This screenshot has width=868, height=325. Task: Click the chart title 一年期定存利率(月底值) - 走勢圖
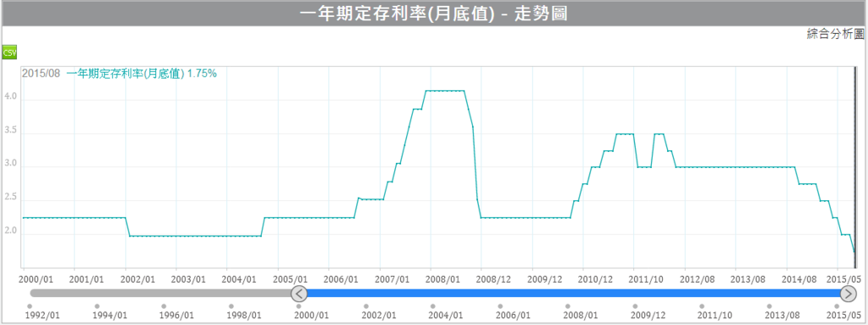[433, 14]
